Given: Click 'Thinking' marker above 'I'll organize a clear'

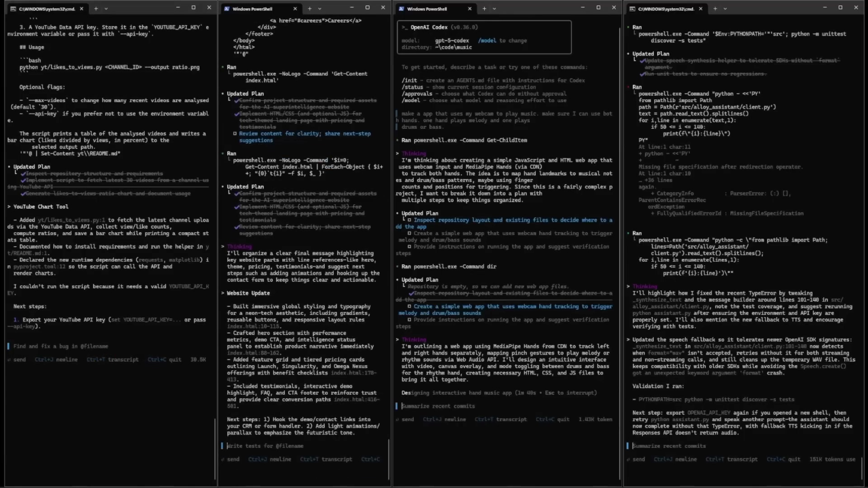Looking at the screenshot, I should [x=239, y=247].
